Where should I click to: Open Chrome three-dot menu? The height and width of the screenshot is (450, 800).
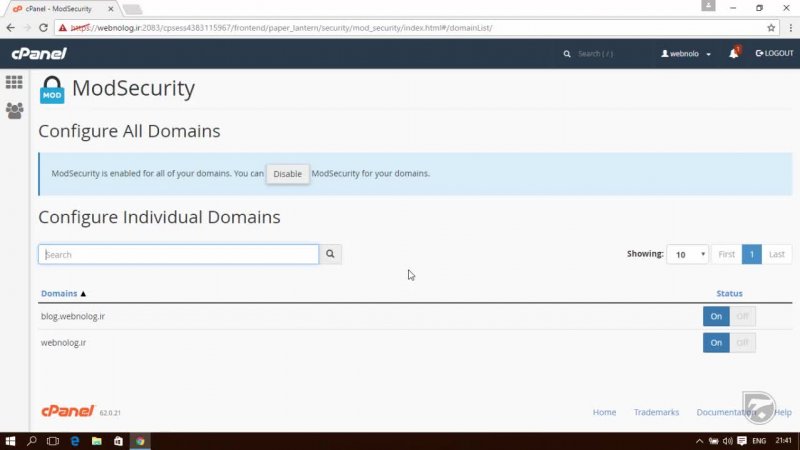point(789,27)
